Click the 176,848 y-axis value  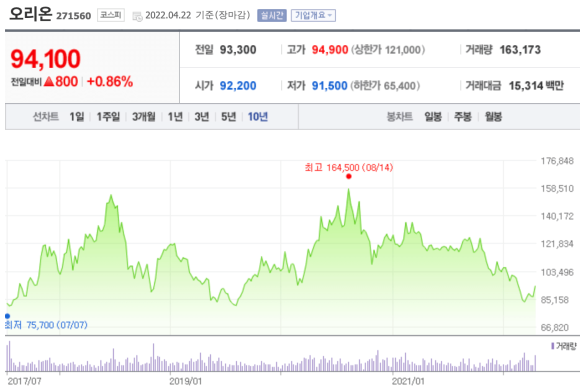(557, 161)
